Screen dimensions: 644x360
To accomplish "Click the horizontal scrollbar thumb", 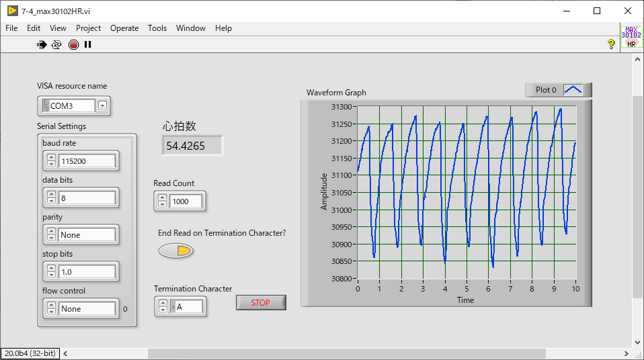I will pyautogui.click(x=347, y=353).
